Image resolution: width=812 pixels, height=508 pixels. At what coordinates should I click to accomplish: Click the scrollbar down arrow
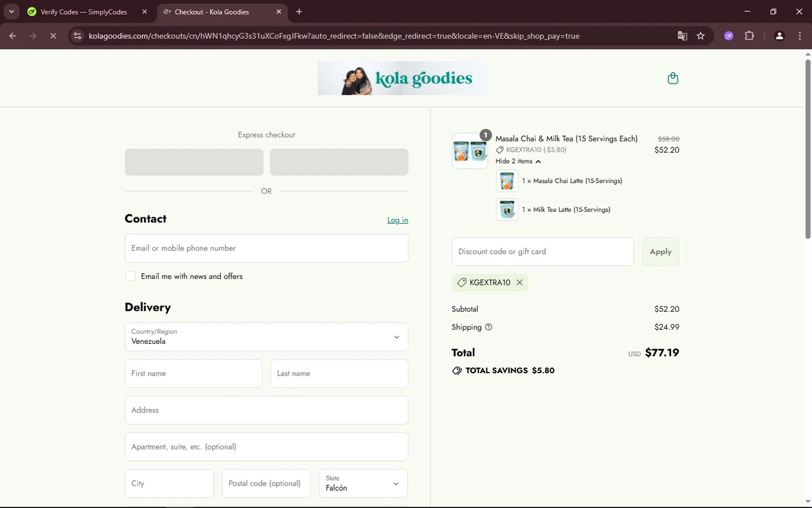click(x=808, y=502)
